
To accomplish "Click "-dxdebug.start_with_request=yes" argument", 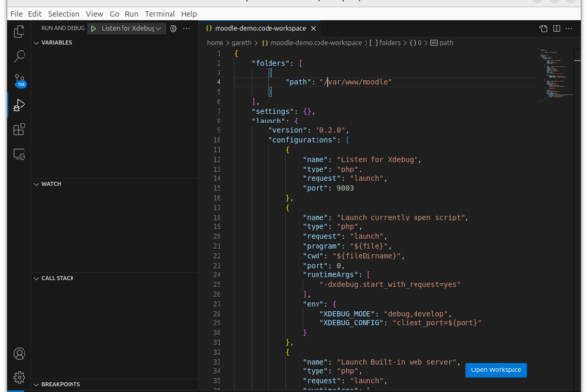I will pos(390,285).
